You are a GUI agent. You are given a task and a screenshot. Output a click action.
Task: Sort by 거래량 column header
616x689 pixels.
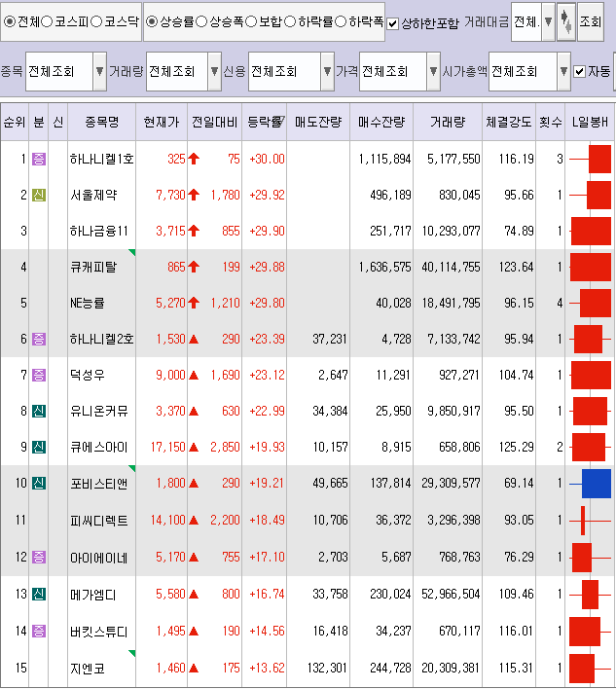[448, 123]
